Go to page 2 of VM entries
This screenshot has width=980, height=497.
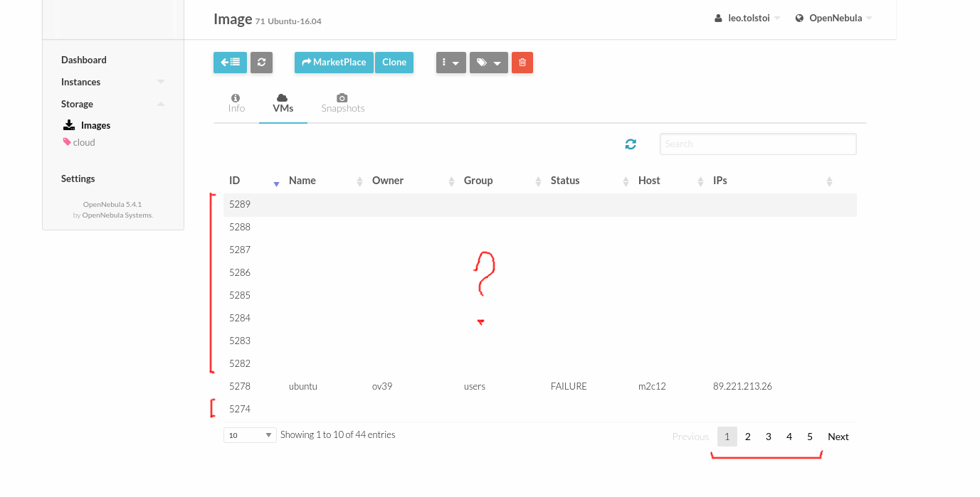pos(747,436)
